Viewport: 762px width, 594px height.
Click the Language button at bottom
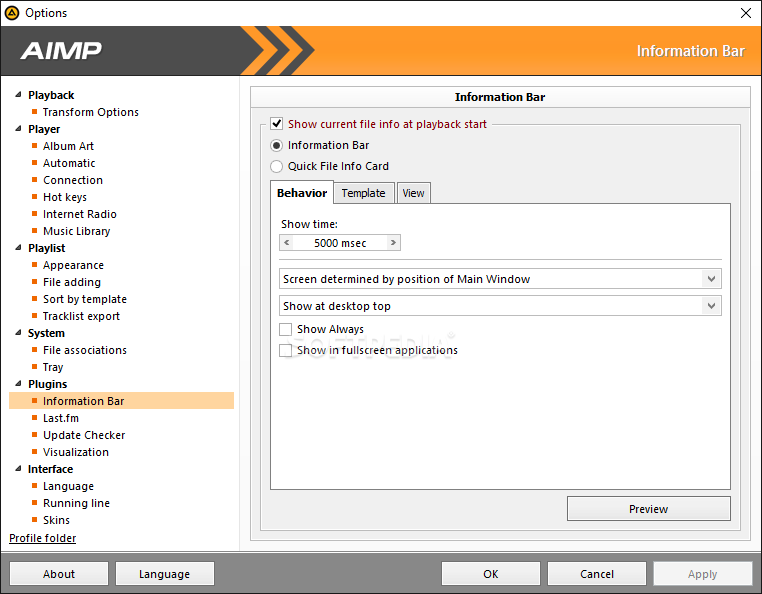164,574
